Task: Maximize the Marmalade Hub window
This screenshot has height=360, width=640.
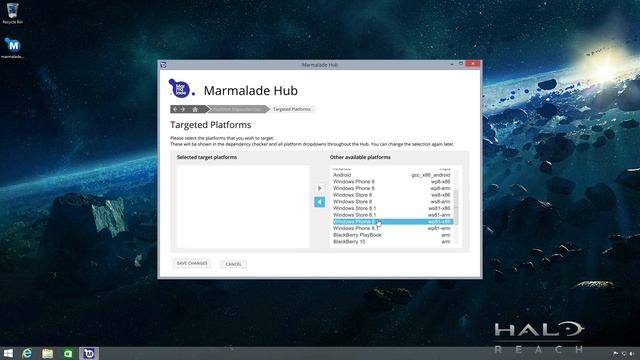Action: pos(461,64)
